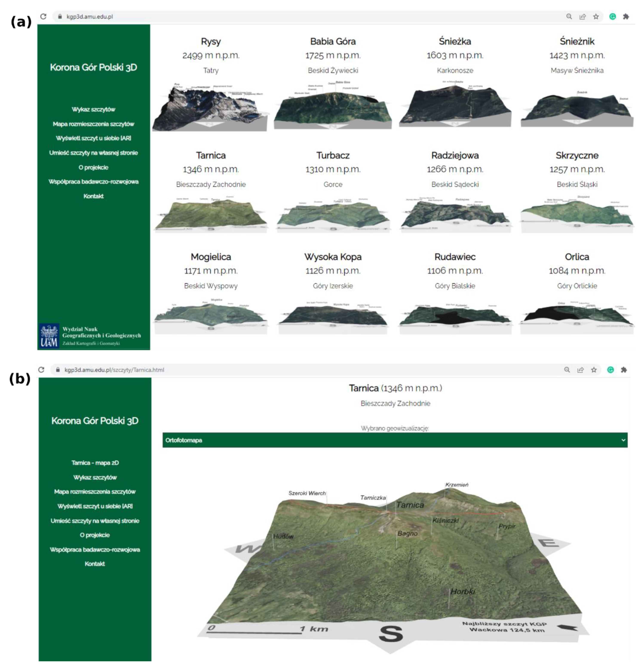Select the Tarnica summit heading in grid
The height and width of the screenshot is (672, 644).
tap(211, 155)
